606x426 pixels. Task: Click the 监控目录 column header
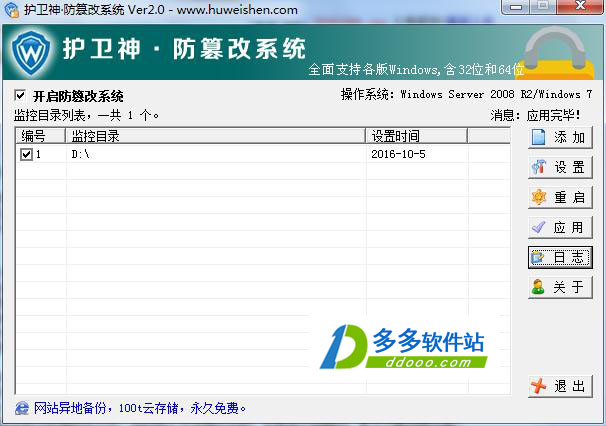point(215,136)
